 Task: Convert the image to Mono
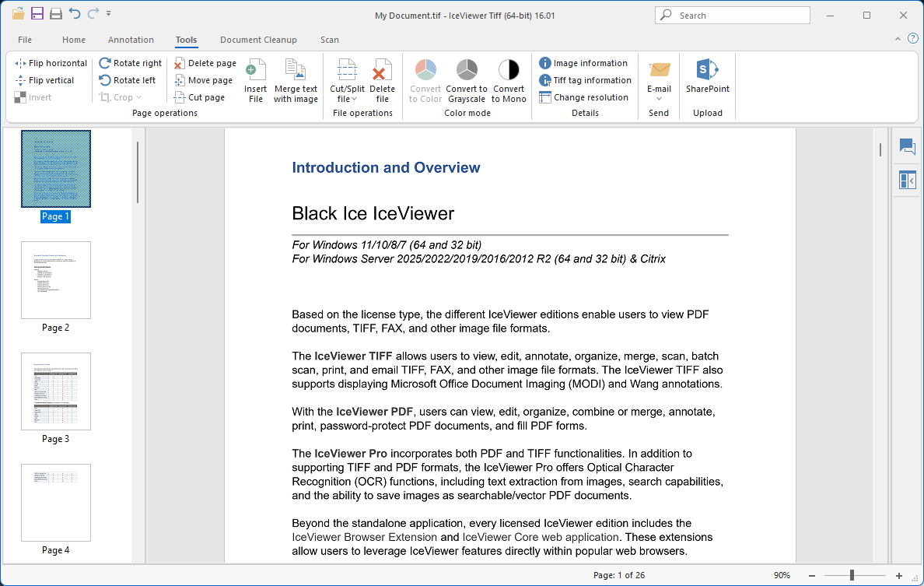509,81
